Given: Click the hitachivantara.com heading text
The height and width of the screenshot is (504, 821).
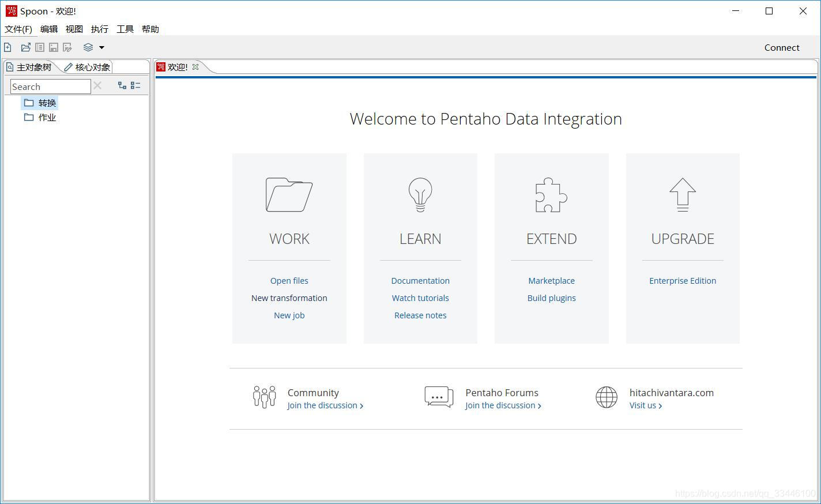Looking at the screenshot, I should tap(672, 393).
